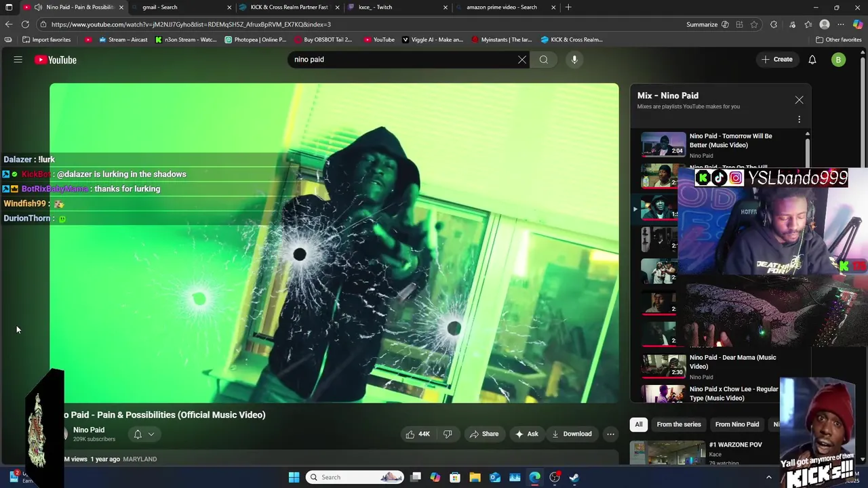Open the Photopea bookmark

coord(256,39)
